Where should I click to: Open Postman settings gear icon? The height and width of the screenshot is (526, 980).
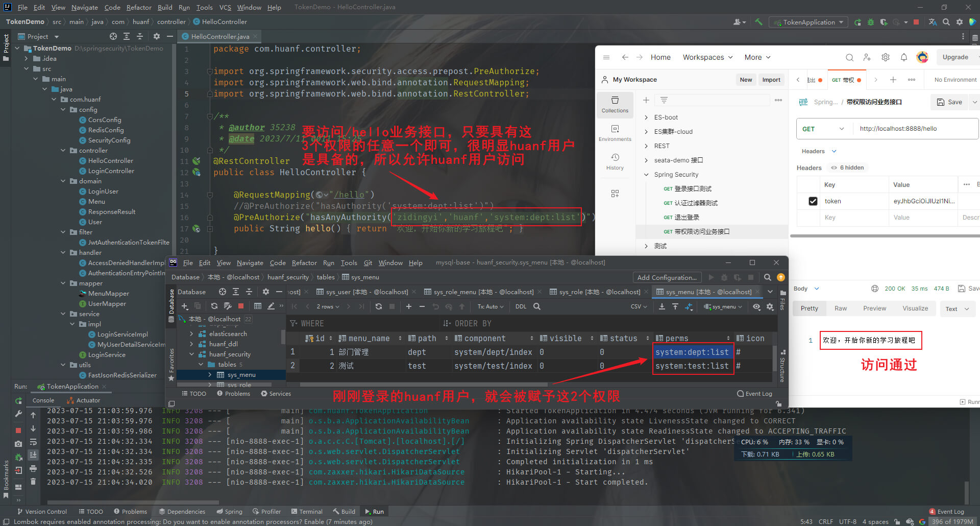(886, 57)
